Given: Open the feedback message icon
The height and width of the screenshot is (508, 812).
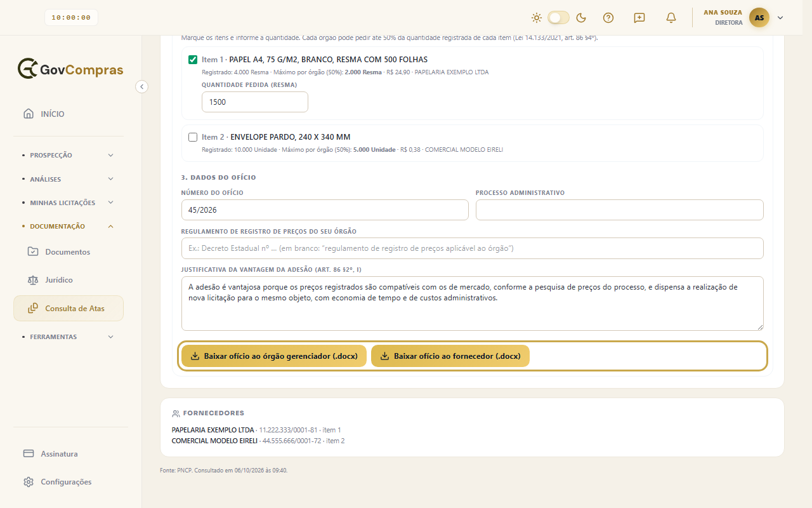Looking at the screenshot, I should point(639,18).
